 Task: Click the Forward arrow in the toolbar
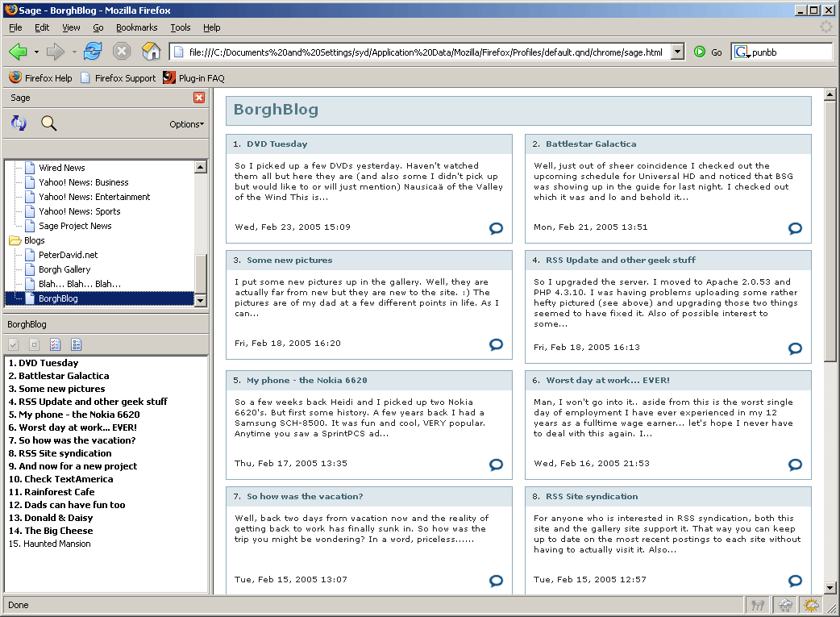coord(55,52)
